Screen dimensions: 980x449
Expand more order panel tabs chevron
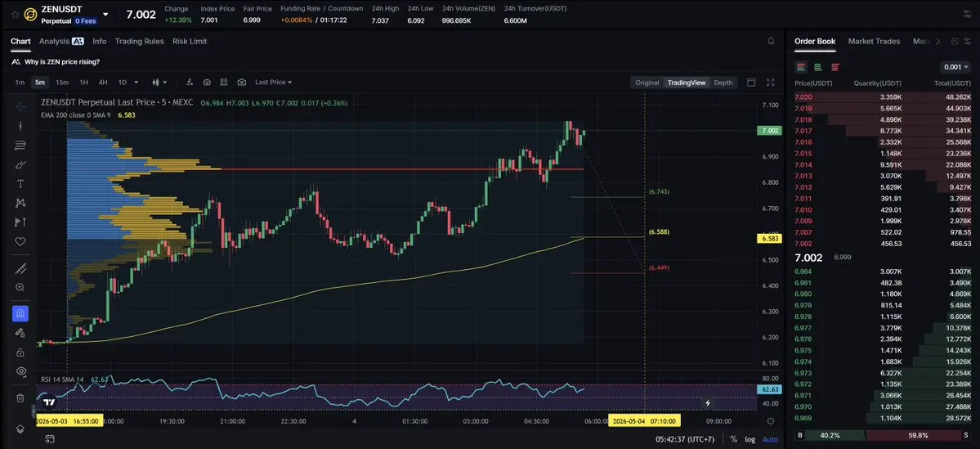[937, 41]
